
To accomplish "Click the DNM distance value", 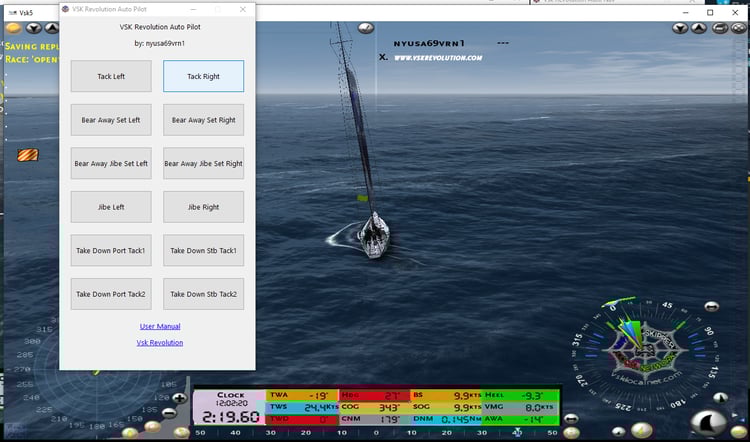I will click(461, 420).
